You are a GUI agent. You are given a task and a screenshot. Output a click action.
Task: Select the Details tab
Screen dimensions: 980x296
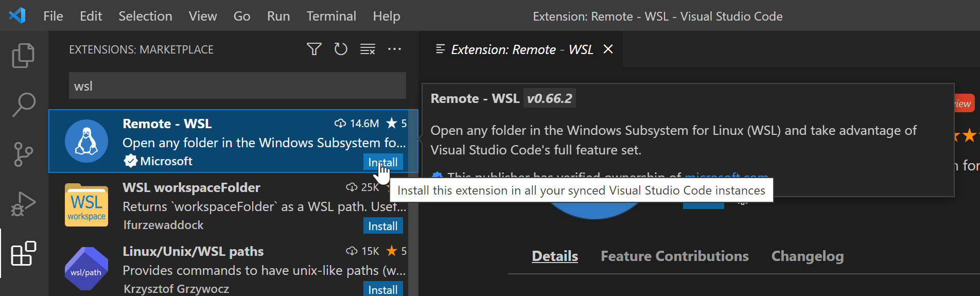(x=554, y=256)
